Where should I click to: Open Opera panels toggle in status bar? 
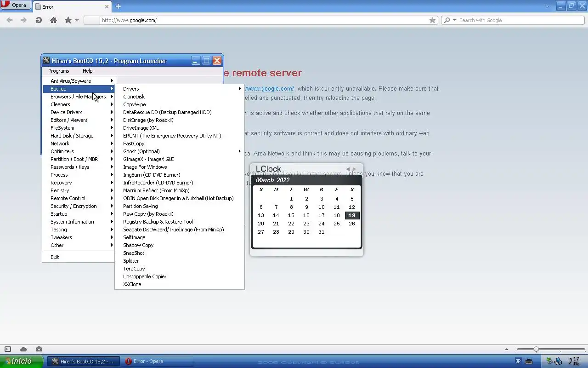[8, 349]
